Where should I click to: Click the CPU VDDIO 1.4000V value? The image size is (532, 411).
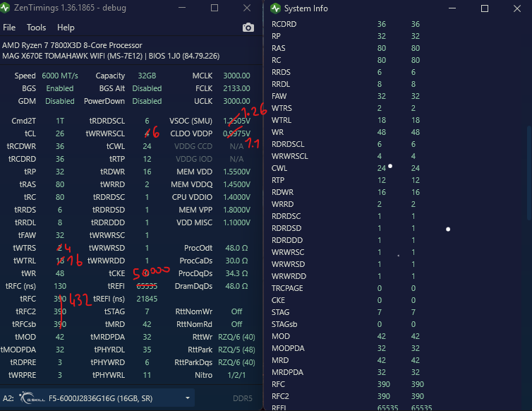click(x=236, y=197)
